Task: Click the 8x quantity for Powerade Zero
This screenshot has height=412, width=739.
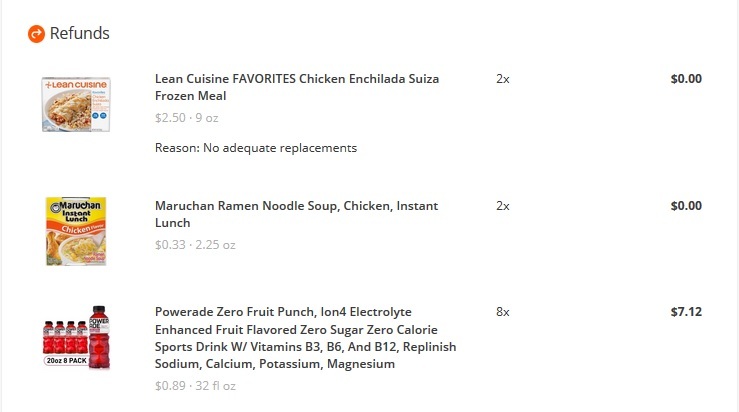Action: 503,312
